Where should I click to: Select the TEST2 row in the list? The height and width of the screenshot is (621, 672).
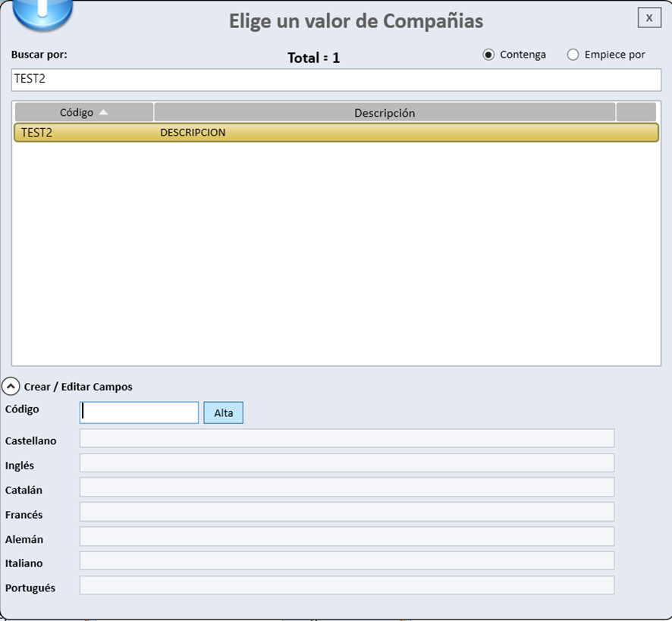(x=336, y=133)
